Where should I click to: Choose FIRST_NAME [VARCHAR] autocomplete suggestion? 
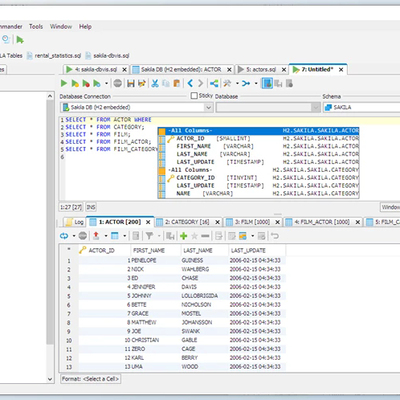(259, 146)
